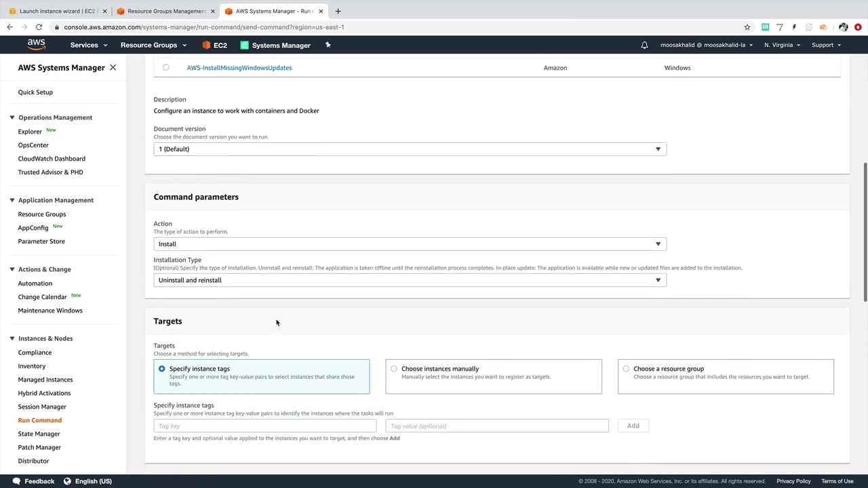Click the page vertical scrollbar
The image size is (868, 488).
[x=865, y=232]
